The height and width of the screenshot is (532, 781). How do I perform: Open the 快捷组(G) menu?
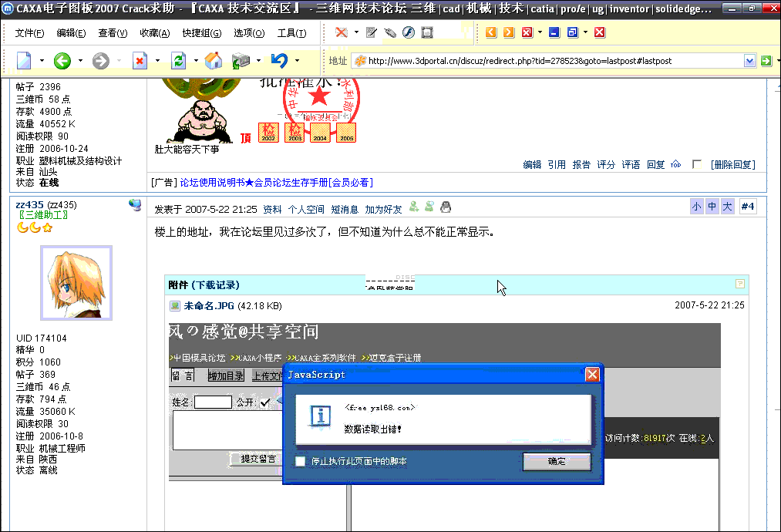[x=202, y=33]
